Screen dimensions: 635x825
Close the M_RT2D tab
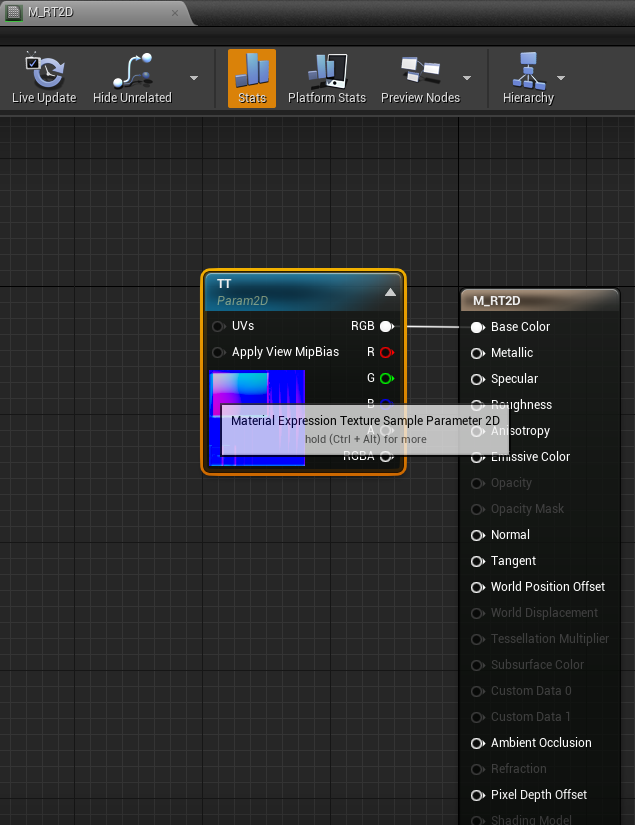point(175,13)
